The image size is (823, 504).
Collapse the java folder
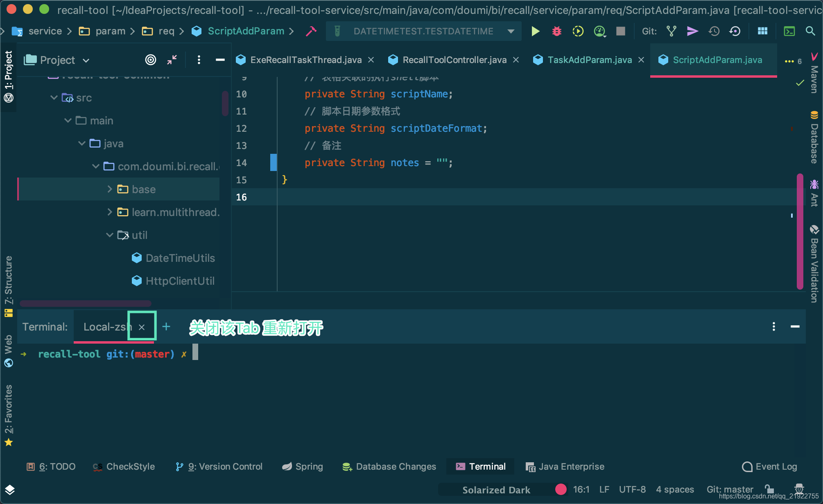(x=82, y=144)
